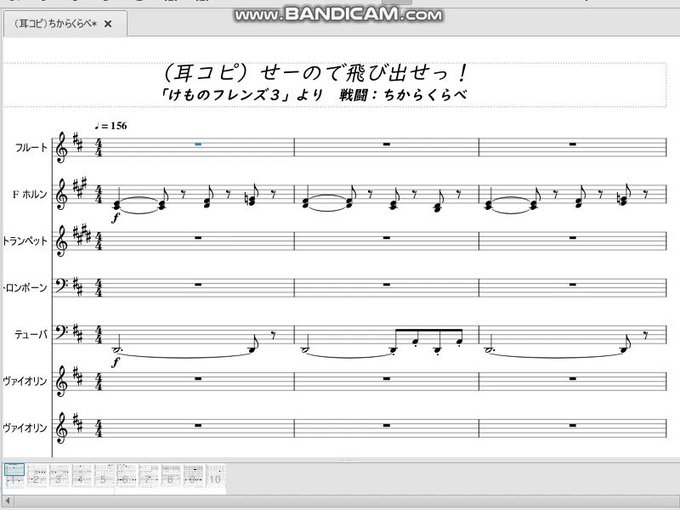Select the トランペット instrument label
This screenshot has width=680, height=510.
coord(25,241)
